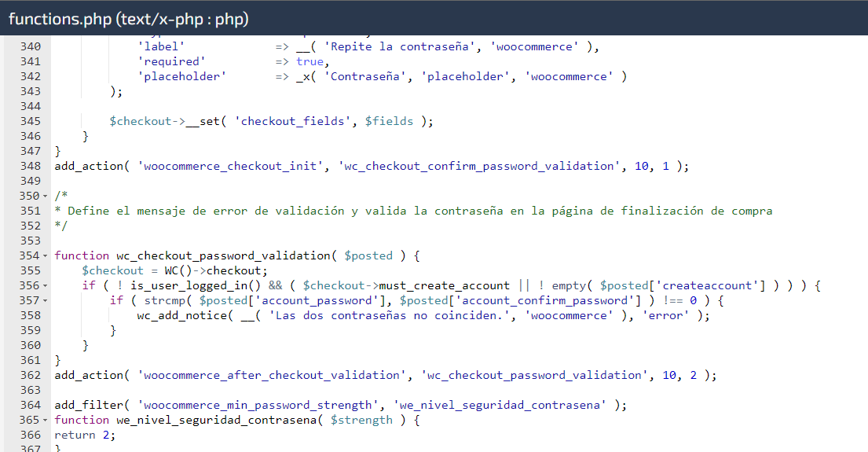Place cursor on 'Las dos contraseñas no coinciden.' text
This screenshot has width=868, height=452.
393,316
